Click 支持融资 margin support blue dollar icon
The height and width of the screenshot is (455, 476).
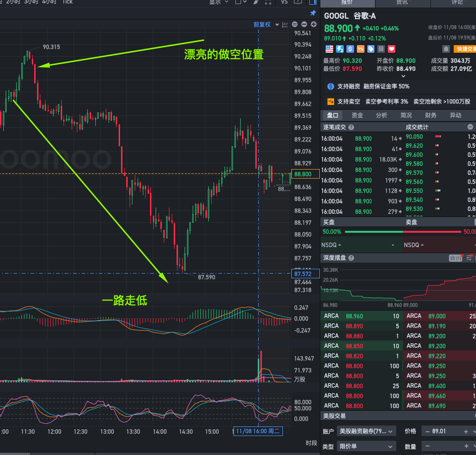coord(331,86)
